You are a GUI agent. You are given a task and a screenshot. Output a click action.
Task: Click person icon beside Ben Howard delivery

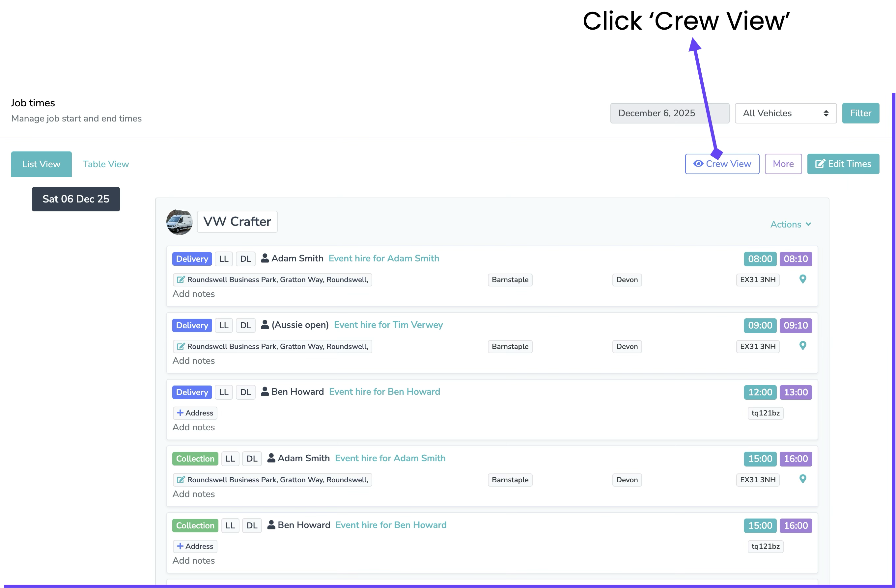coord(265,391)
